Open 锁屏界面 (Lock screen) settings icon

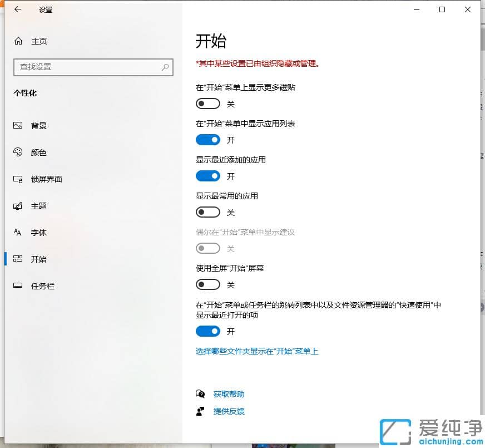pyautogui.click(x=17, y=179)
